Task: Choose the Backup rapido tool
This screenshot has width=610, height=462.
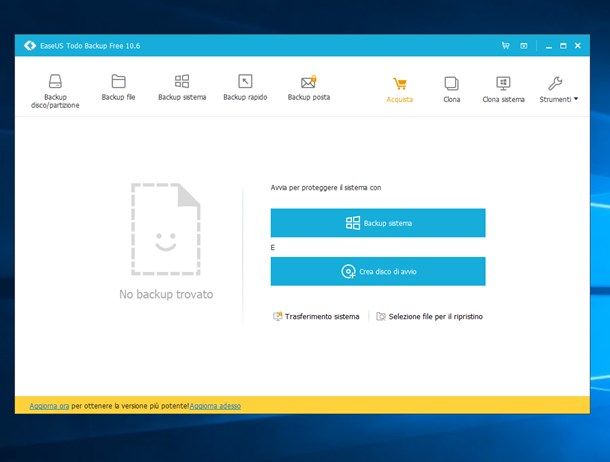Action: tap(245, 88)
